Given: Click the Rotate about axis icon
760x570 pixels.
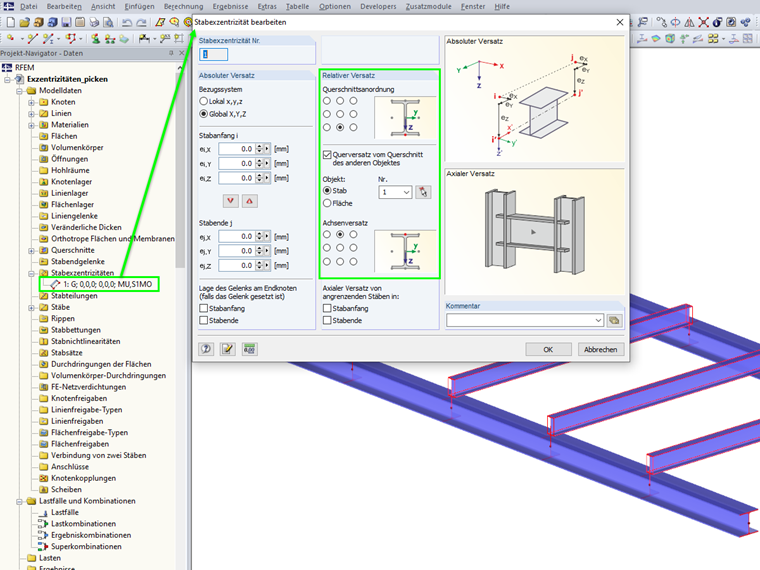Looking at the screenshot, I should pyautogui.click(x=675, y=22).
